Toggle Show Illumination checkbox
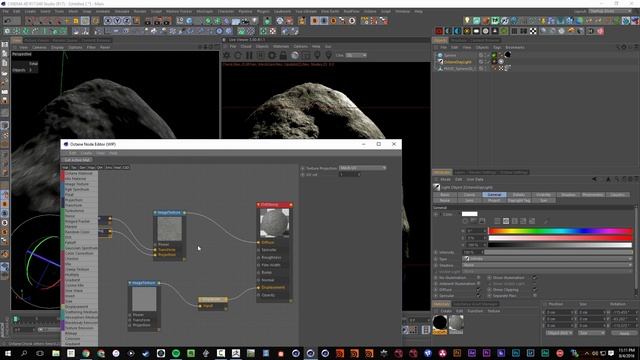The width and height of the screenshot is (640, 360). [x=534, y=278]
